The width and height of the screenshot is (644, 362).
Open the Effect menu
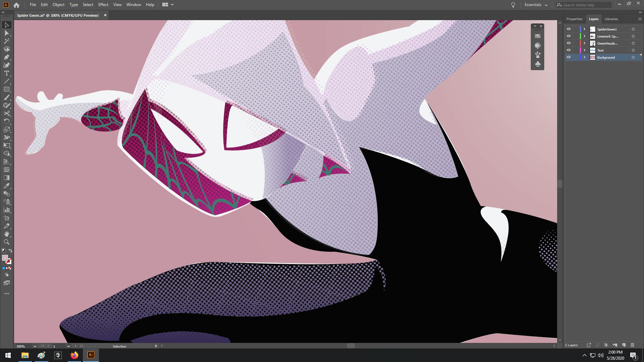(x=103, y=4)
